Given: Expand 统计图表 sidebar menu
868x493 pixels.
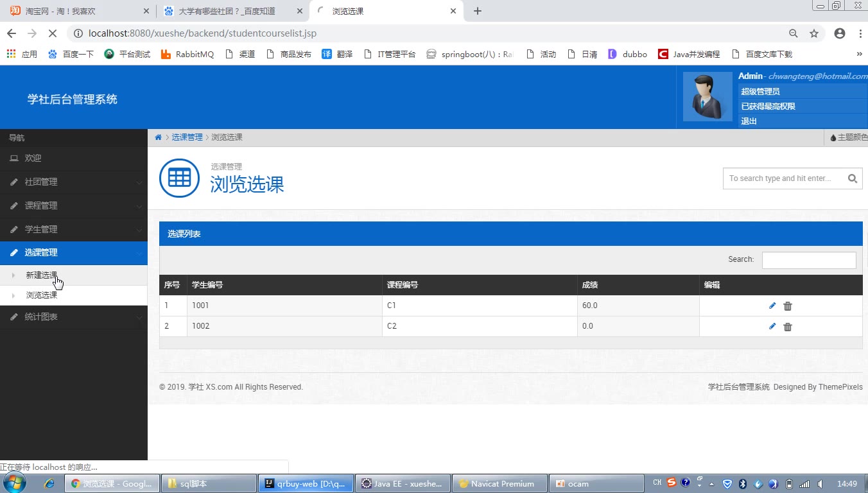Looking at the screenshot, I should (x=74, y=316).
